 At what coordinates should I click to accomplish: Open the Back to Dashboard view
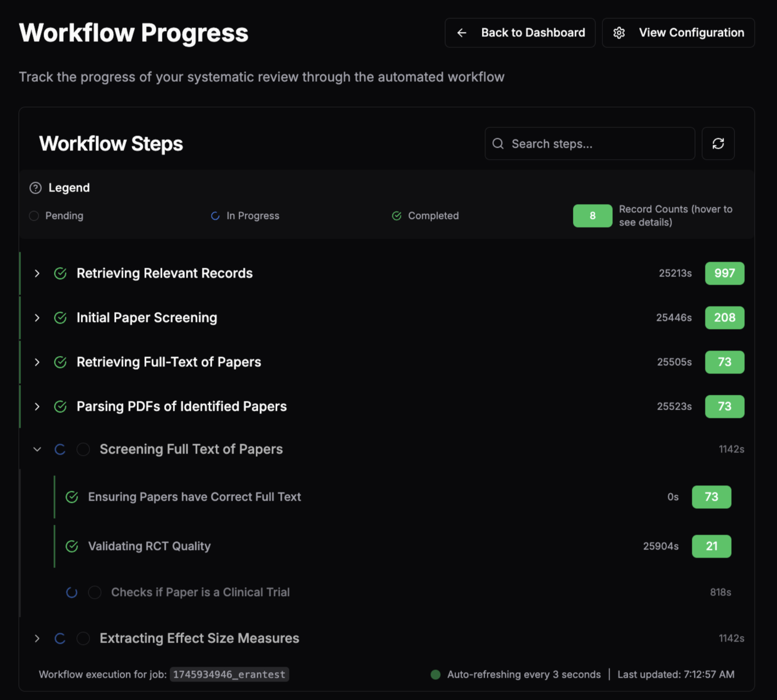point(520,33)
